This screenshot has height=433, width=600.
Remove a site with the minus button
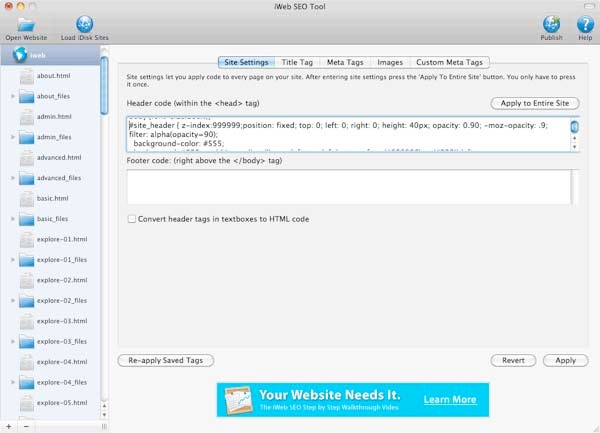[x=26, y=426]
